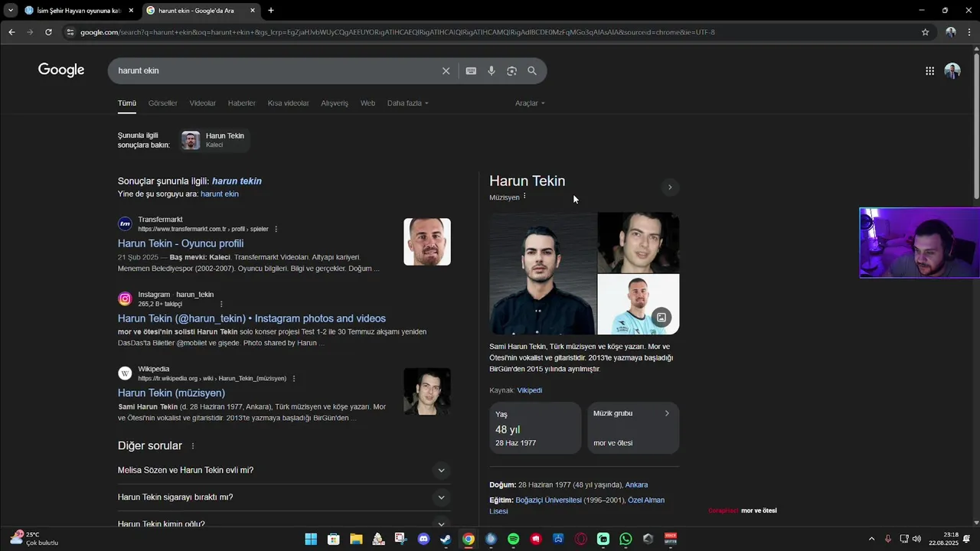Open Steam from the taskbar

(446, 539)
